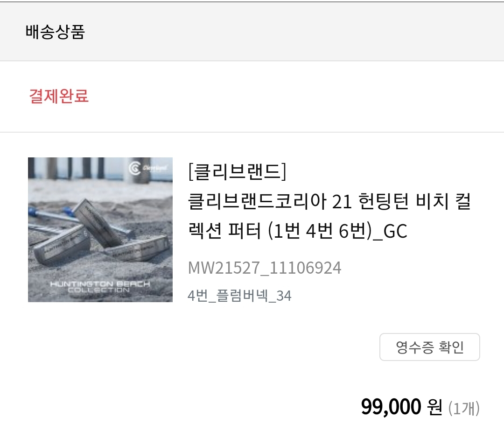Select product code MW21527_11106924 text
Image resolution: width=504 pixels, height=439 pixels.
pos(265,268)
